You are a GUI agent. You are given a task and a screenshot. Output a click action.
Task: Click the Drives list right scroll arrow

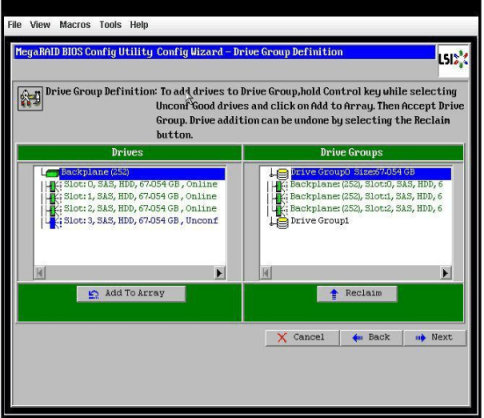coord(219,273)
